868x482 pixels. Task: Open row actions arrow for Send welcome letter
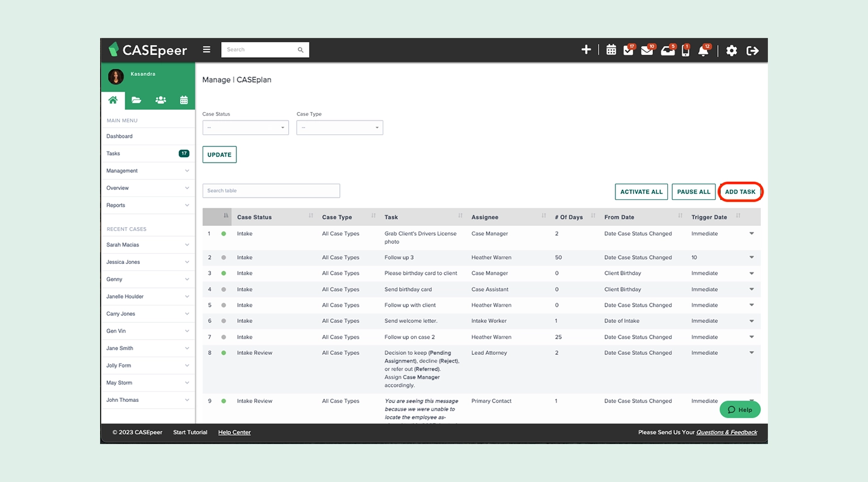pyautogui.click(x=752, y=321)
